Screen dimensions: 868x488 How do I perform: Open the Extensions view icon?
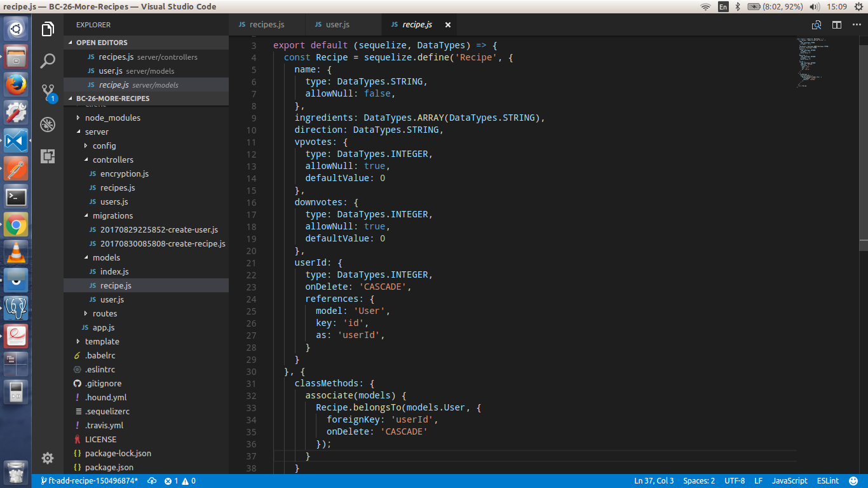pos(48,156)
